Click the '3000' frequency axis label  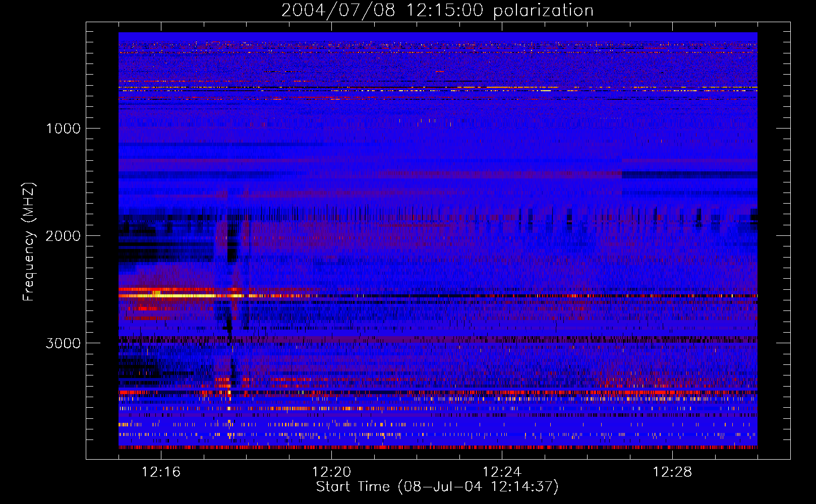[63, 343]
